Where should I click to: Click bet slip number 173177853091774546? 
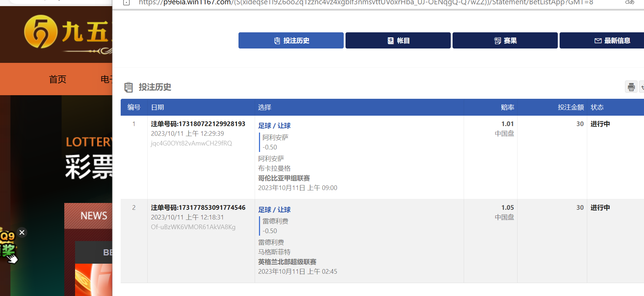198,208
